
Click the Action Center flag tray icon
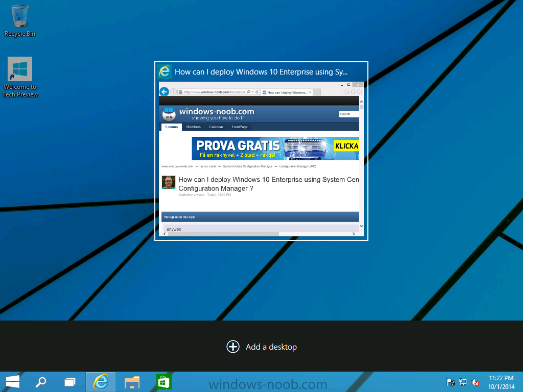[x=451, y=382]
